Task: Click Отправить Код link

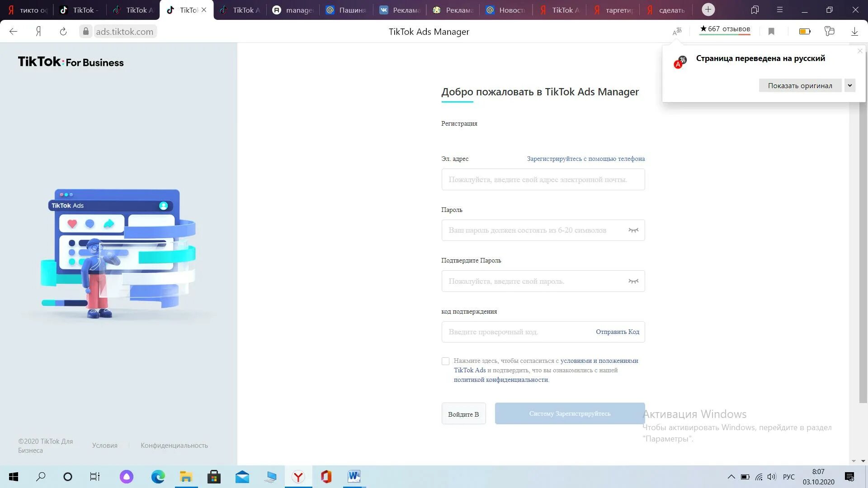Action: point(617,332)
